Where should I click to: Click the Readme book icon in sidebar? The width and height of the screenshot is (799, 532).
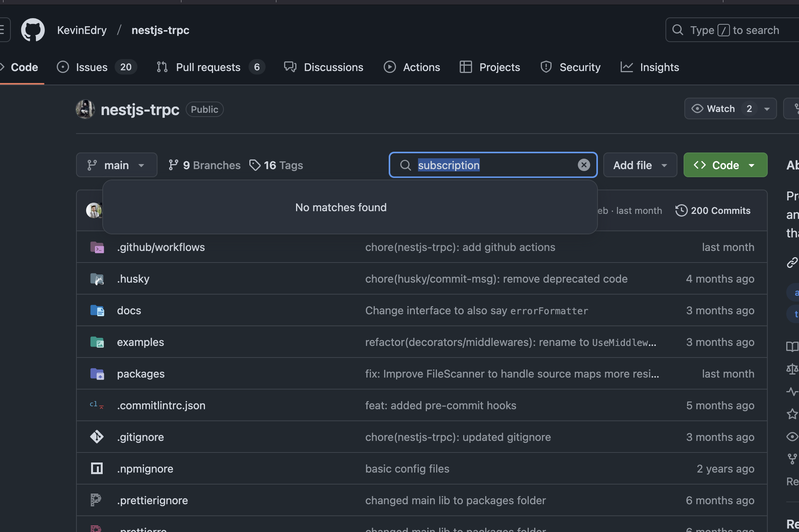[x=792, y=347]
